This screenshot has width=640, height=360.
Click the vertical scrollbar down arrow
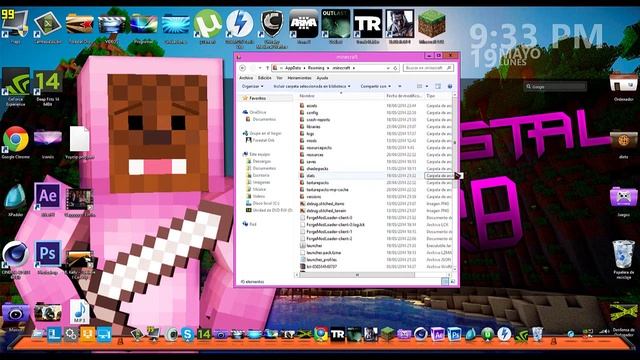tap(454, 269)
